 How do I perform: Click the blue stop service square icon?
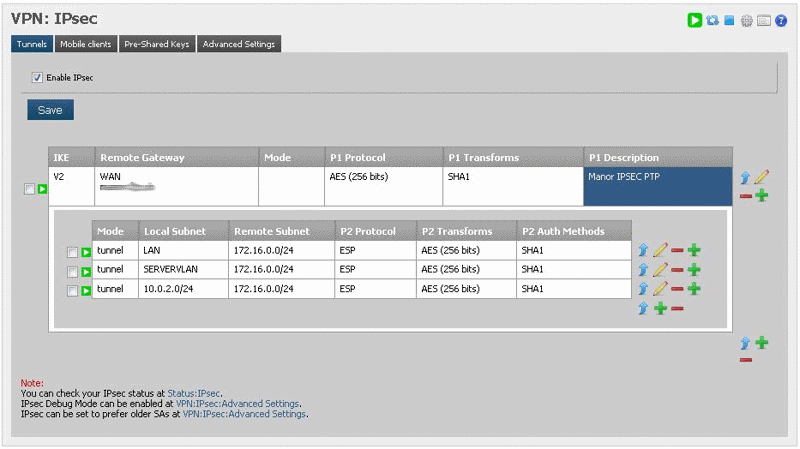coord(730,20)
